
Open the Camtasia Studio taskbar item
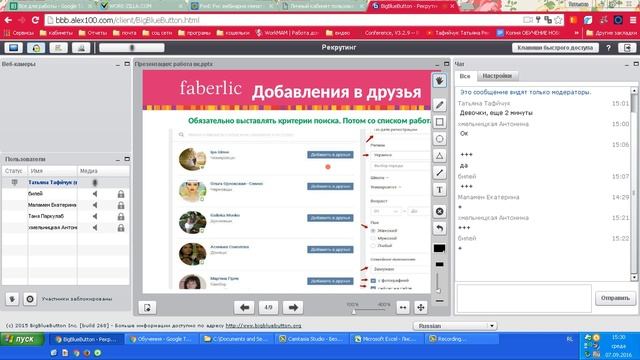pos(312,339)
